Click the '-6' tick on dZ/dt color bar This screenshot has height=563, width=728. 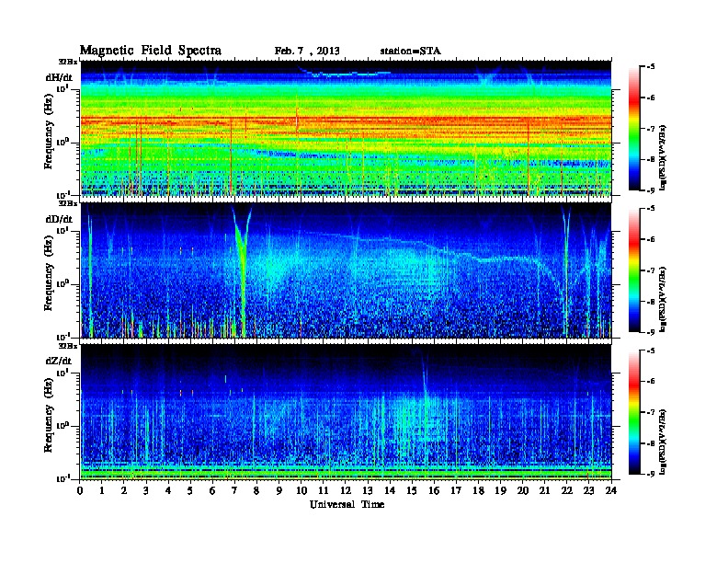tap(651, 382)
